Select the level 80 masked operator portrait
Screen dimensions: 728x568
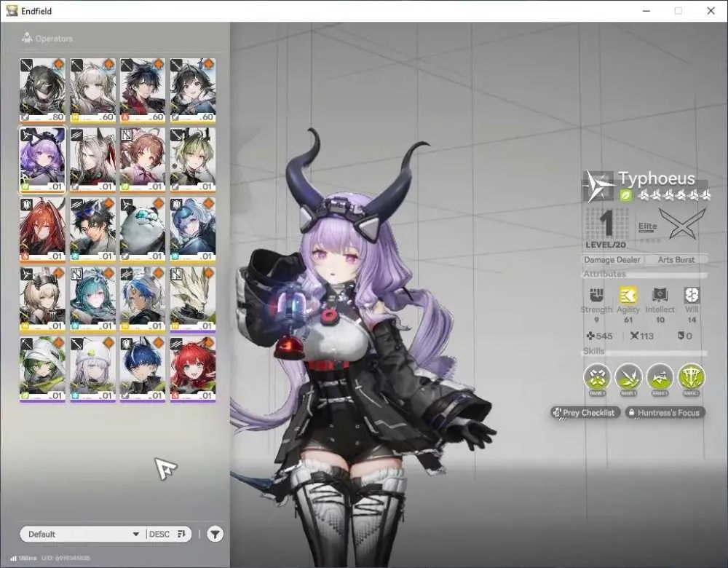(42, 90)
